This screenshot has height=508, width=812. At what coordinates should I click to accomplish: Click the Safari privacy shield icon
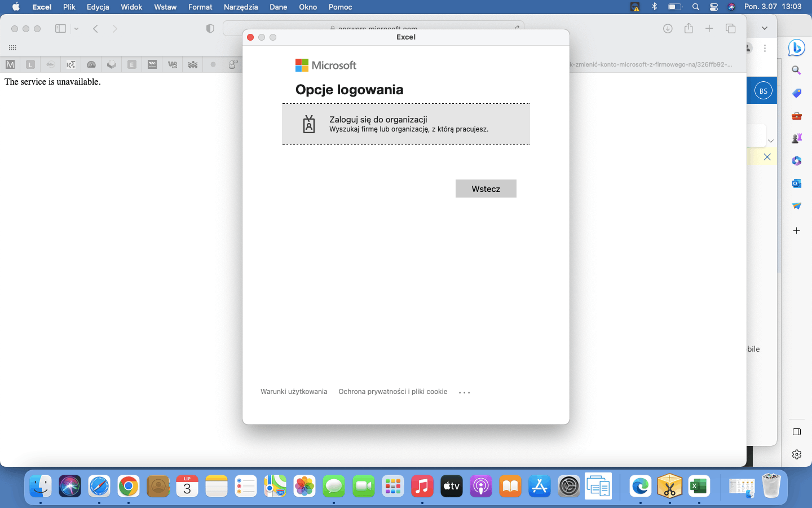(210, 29)
